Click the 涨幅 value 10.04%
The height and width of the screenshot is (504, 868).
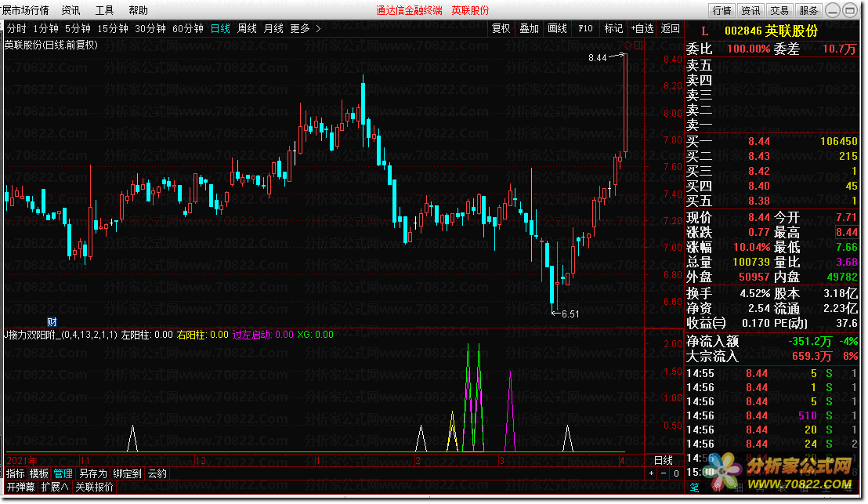click(752, 247)
